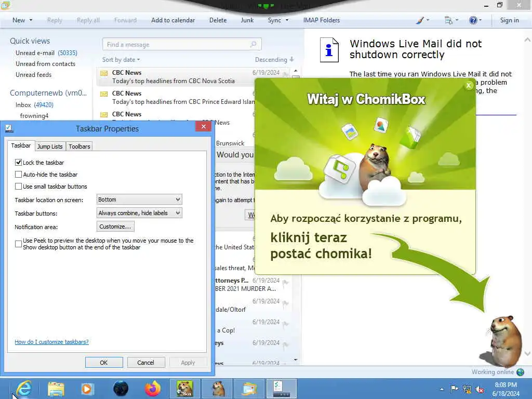This screenshot has width=532, height=399.
Task: Click Cancel in Taskbar Properties
Action: [x=146, y=362]
